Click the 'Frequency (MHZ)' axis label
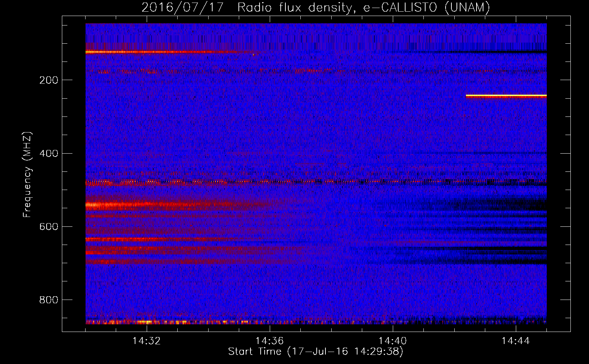Viewport: 589px width, 364px height. click(x=27, y=174)
